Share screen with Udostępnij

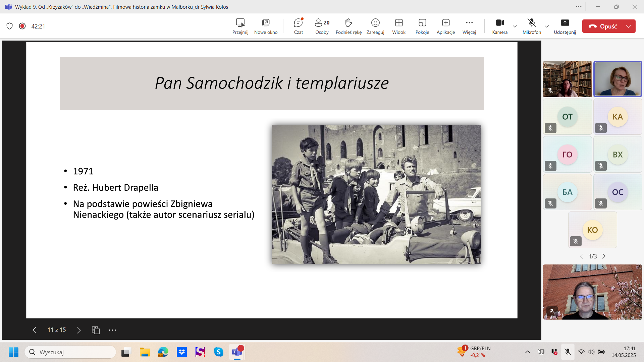click(565, 26)
